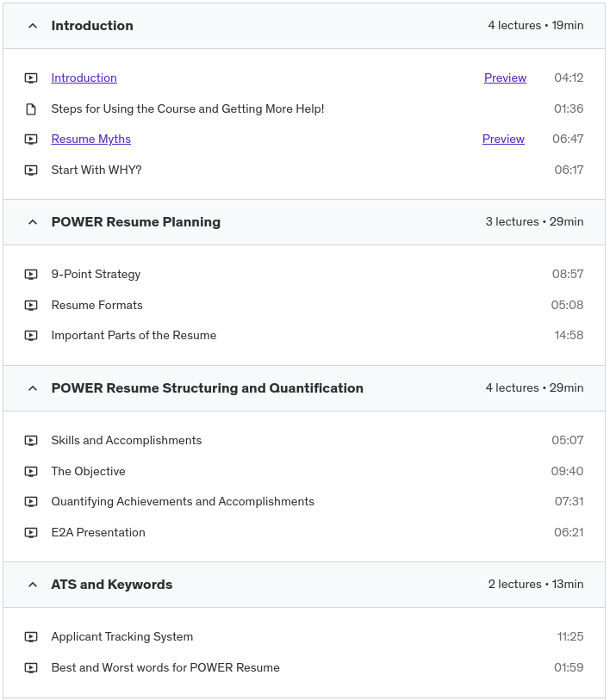
Task: Click video icon beside Applicant Tracking System
Action: point(31,637)
